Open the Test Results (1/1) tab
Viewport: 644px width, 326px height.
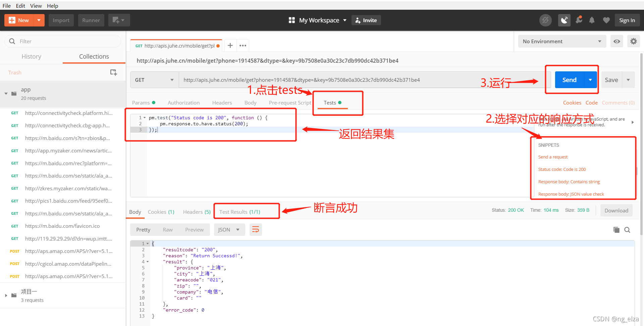[239, 212]
